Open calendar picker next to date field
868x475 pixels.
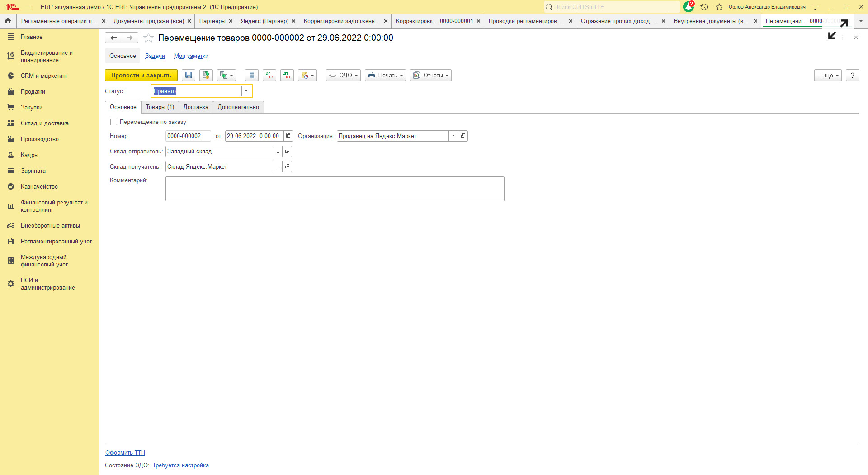click(x=288, y=136)
